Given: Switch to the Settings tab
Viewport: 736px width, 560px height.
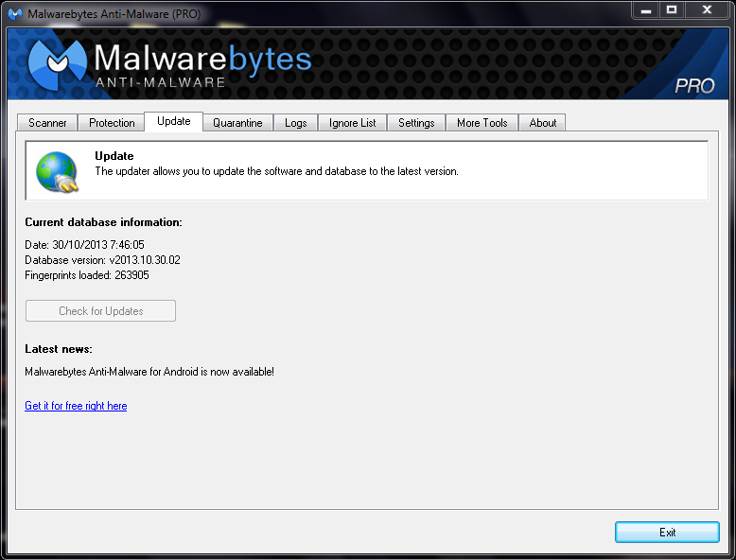Looking at the screenshot, I should [x=416, y=123].
